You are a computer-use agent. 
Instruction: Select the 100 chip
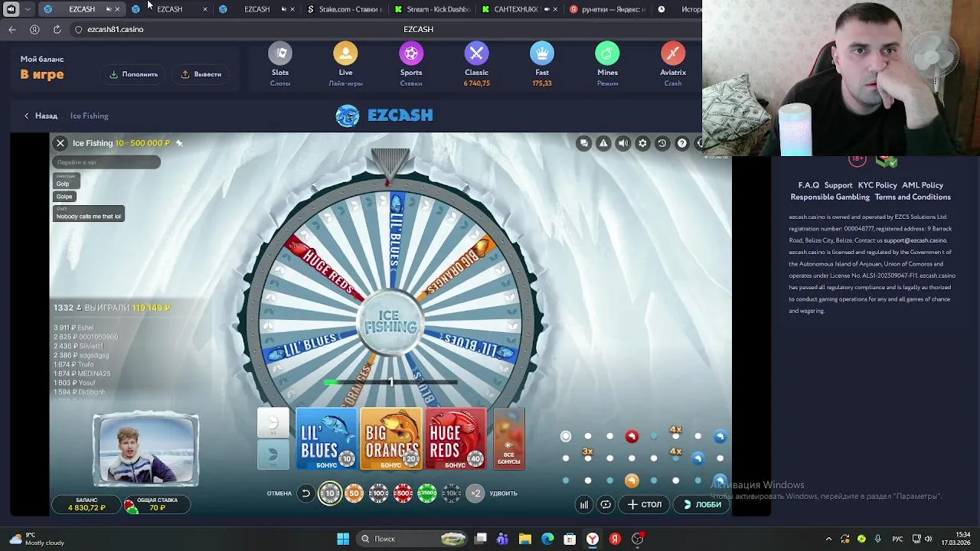click(x=379, y=494)
